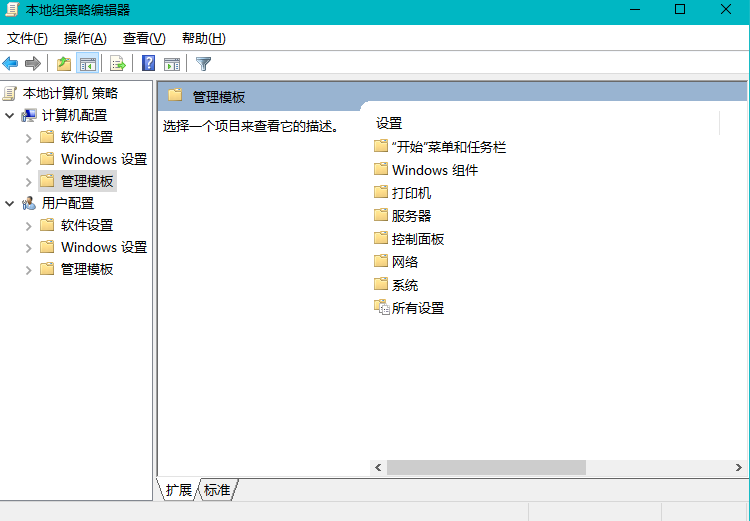Click the Up one level folder icon
This screenshot has width=750, height=521.
pyautogui.click(x=64, y=63)
